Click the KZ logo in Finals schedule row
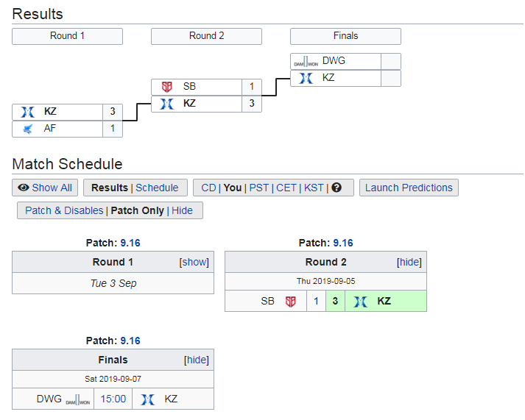This screenshot has height=420, width=525. [148, 399]
